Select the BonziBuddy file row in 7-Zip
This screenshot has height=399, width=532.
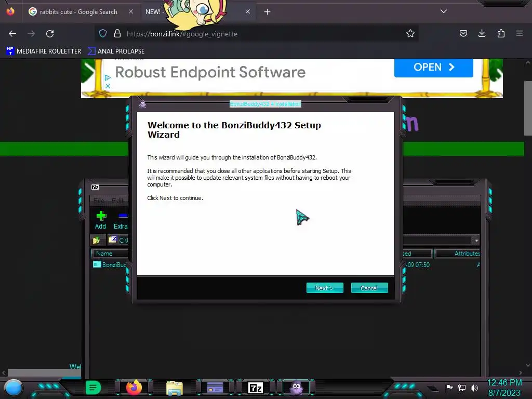click(x=110, y=264)
